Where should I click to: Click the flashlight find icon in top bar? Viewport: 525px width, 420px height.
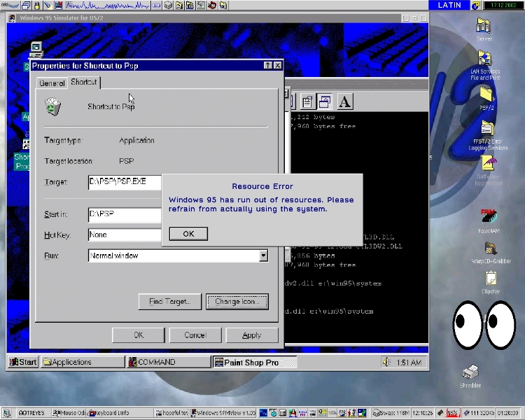pyautogui.click(x=48, y=5)
